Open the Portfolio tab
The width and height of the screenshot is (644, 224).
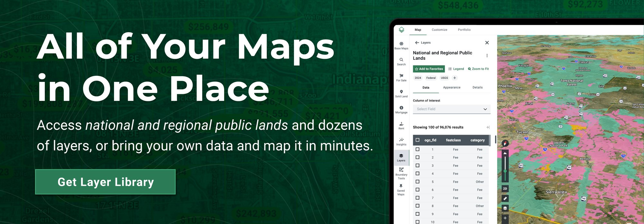tap(464, 30)
